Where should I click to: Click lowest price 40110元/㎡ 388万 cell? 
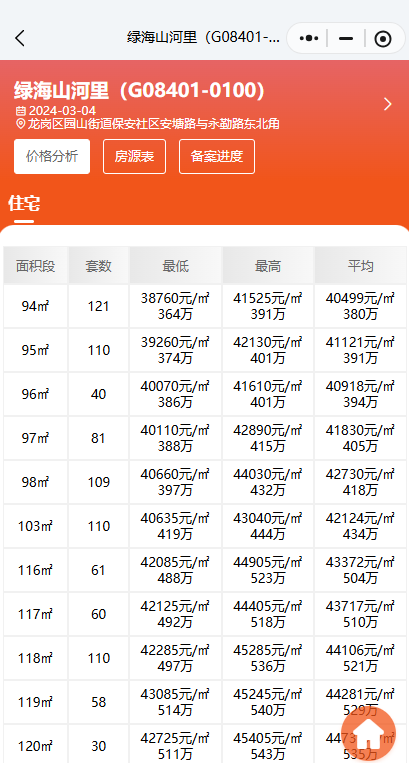coord(175,438)
